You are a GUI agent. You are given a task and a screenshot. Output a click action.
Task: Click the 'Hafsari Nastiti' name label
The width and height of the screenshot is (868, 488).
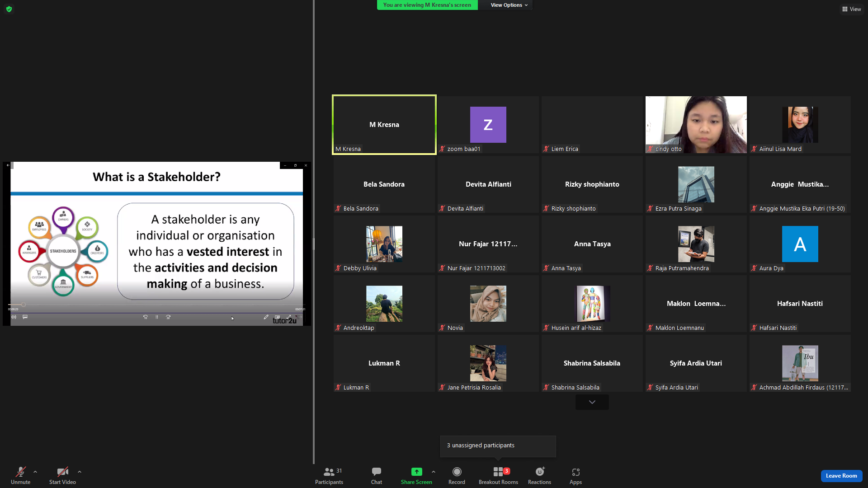pos(778,328)
